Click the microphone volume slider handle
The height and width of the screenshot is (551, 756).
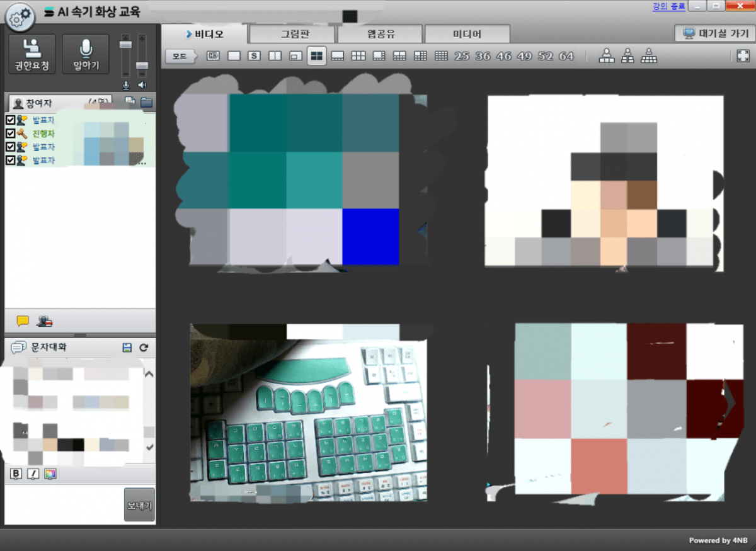pyautogui.click(x=126, y=45)
